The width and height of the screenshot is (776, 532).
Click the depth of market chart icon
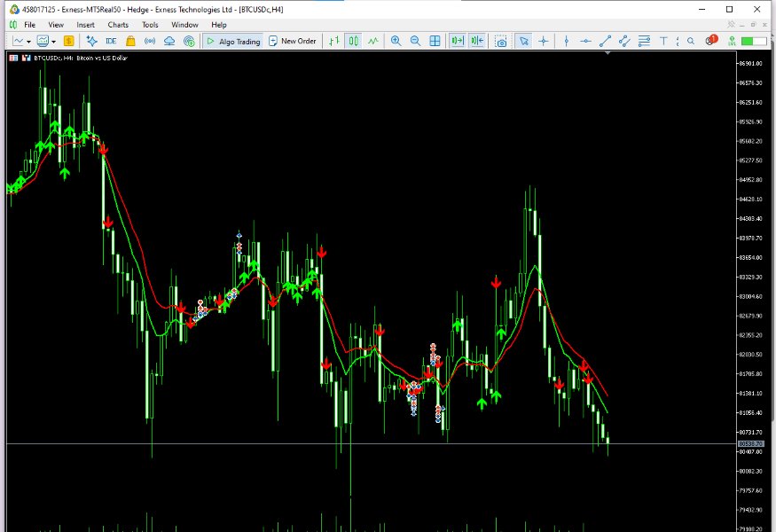click(27, 58)
